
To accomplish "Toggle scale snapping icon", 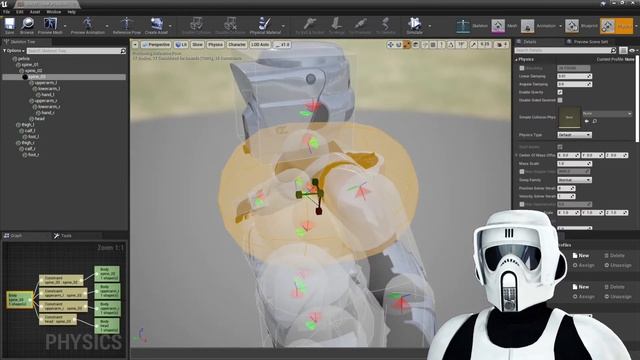I will (473, 44).
